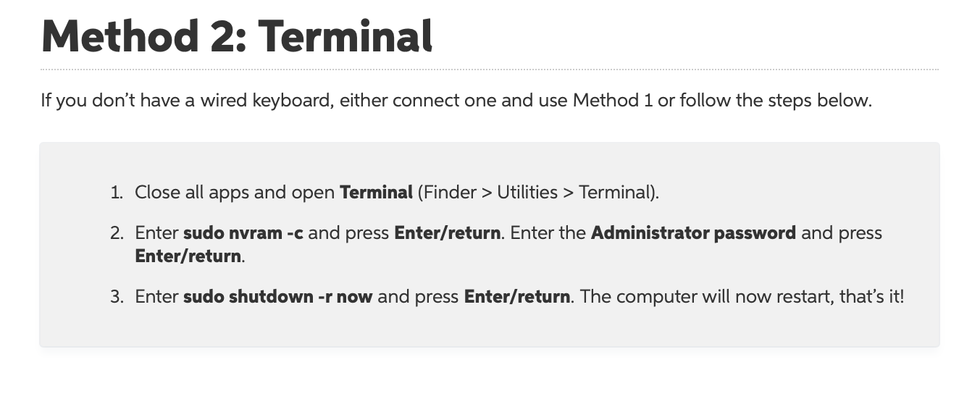The image size is (980, 399).
Task: Click the 'sudo nvram -c' command text
Action: (243, 233)
